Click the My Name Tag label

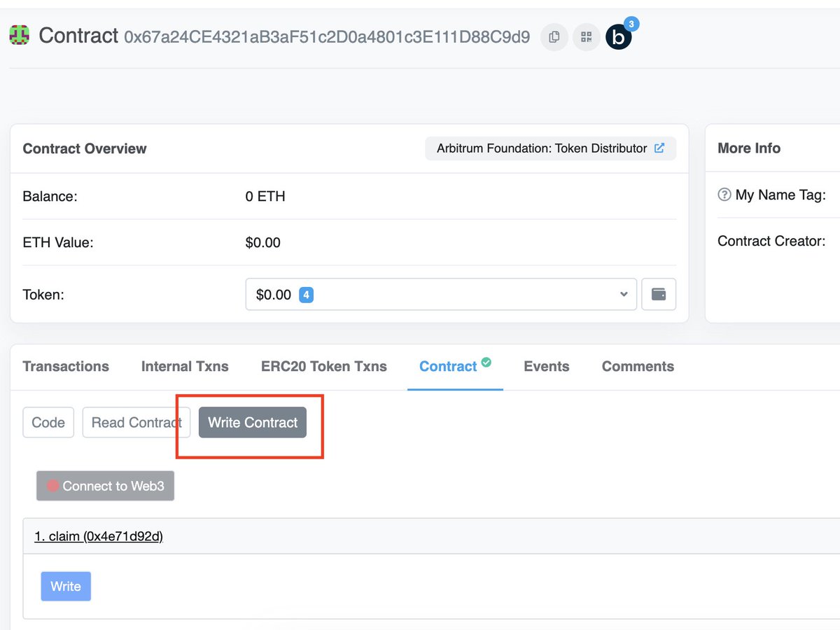[x=780, y=195]
